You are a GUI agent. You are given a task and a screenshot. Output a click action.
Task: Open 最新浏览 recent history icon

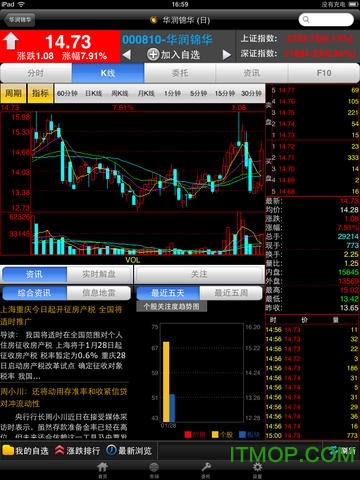coord(111,450)
